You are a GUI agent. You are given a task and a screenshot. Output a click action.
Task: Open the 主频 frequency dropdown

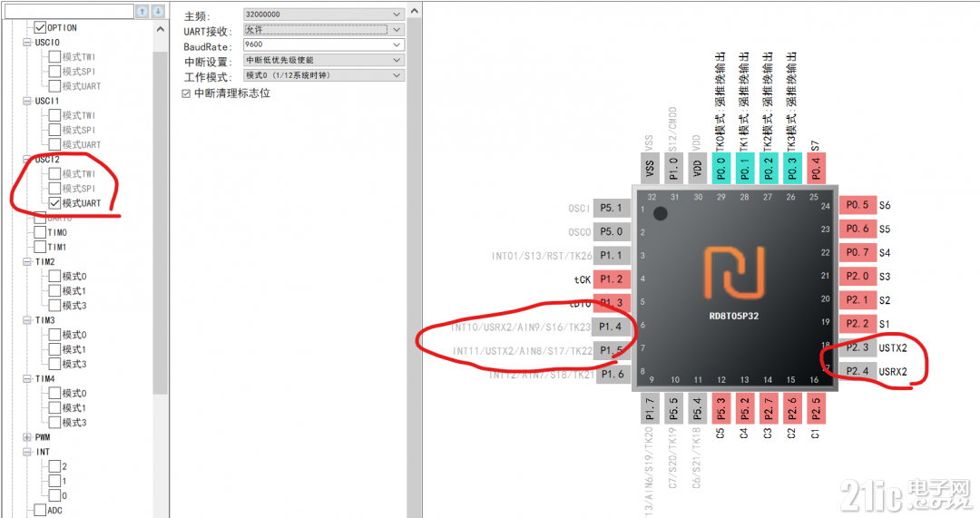click(x=324, y=15)
